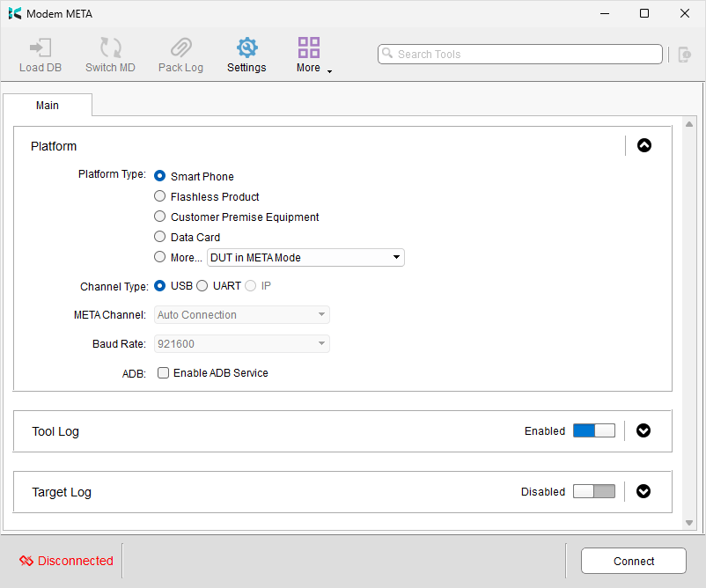Click the ADB label

tap(134, 374)
